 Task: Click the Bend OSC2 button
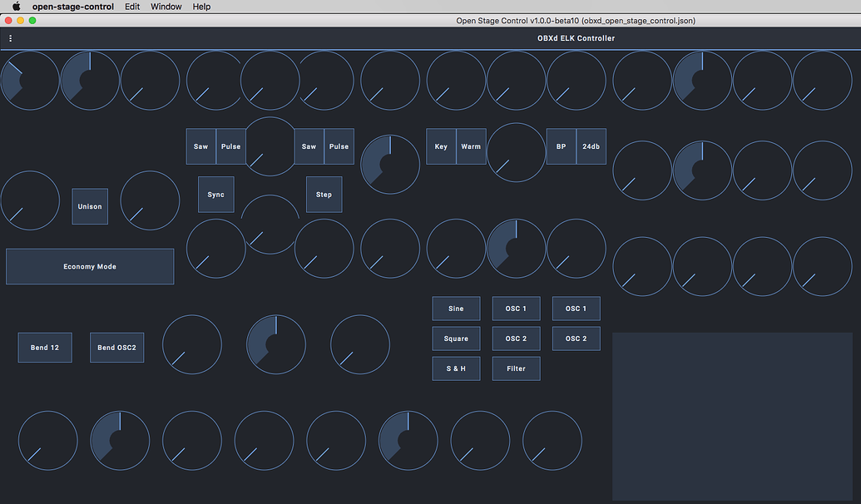pos(117,348)
